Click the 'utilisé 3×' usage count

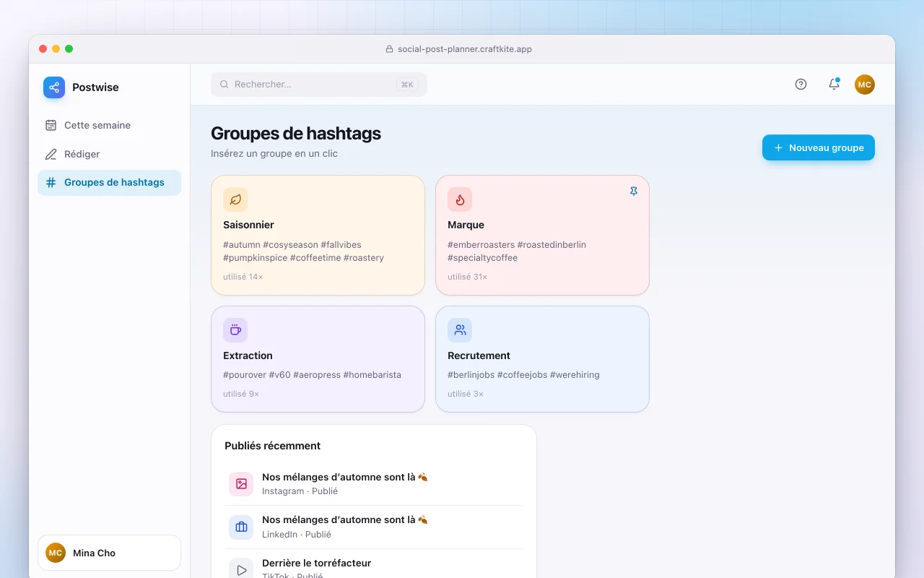(466, 394)
